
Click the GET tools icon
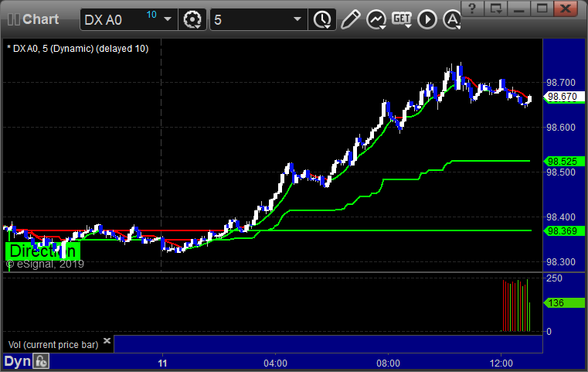(x=401, y=19)
